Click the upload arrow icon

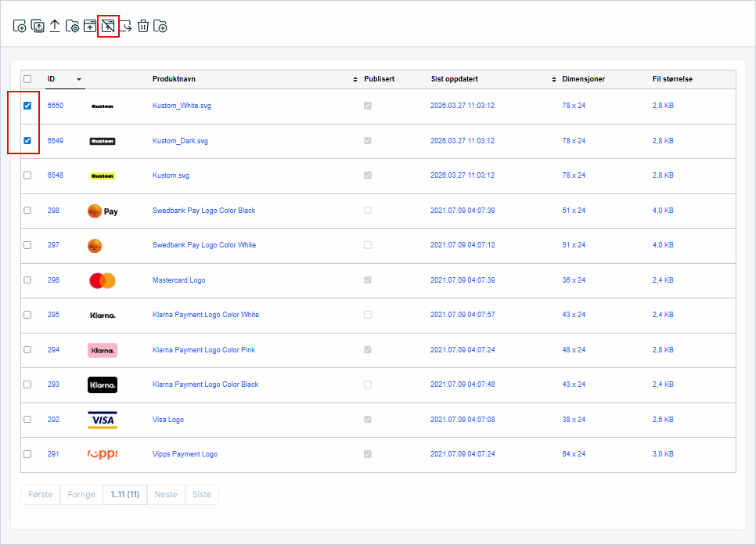[55, 27]
